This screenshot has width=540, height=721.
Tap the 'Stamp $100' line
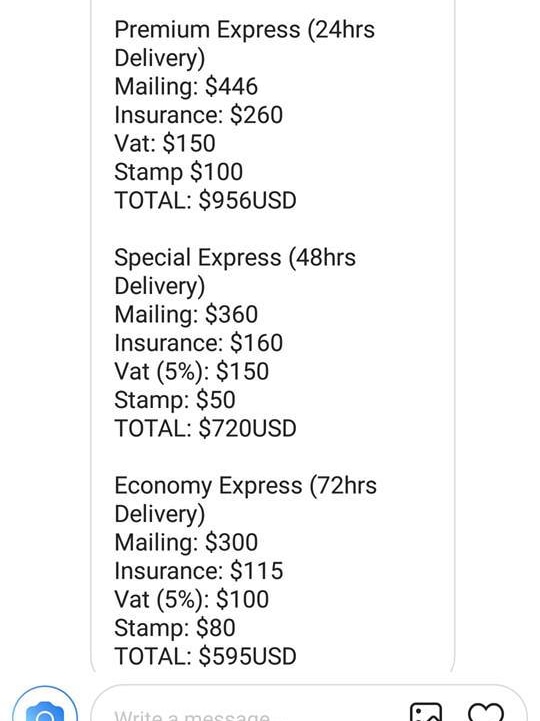tap(178, 172)
